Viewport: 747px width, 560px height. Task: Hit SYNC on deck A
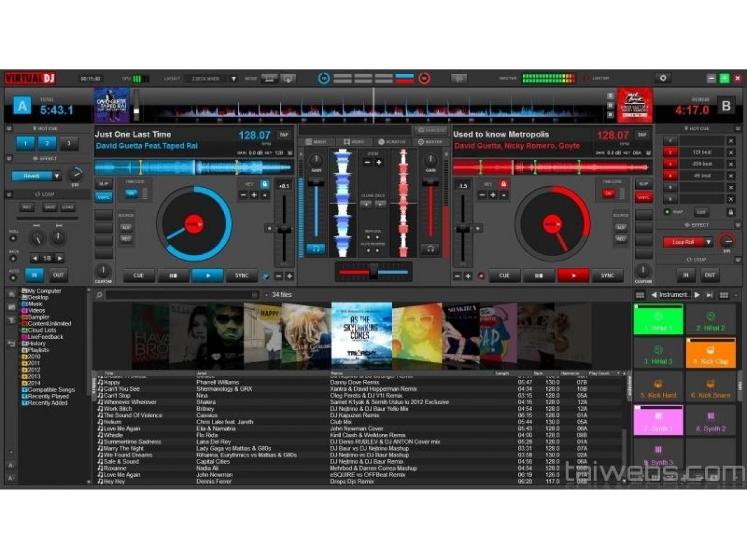[242, 275]
